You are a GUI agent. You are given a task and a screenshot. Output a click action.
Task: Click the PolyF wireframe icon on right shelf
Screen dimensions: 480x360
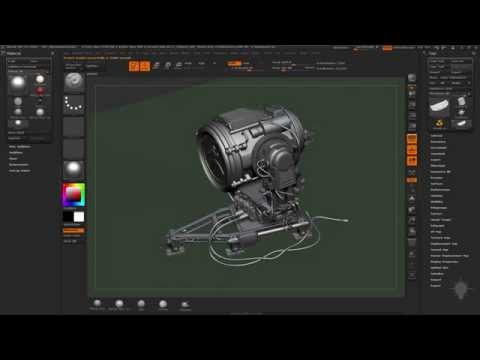412,243
